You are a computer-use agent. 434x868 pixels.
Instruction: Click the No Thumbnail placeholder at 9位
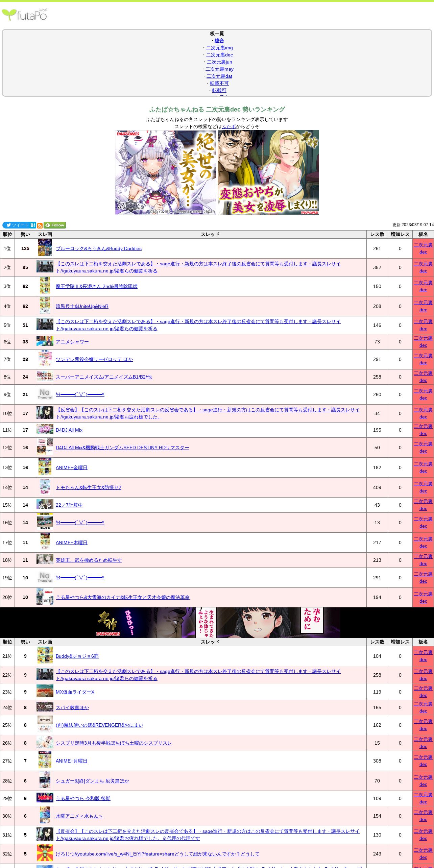45,394
